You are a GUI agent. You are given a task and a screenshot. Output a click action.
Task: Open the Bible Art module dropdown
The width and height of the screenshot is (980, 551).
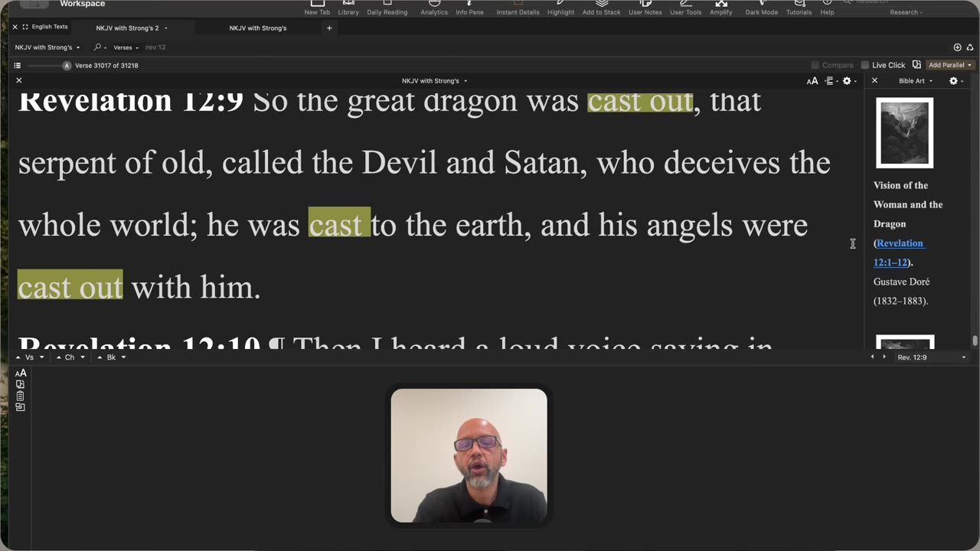pyautogui.click(x=915, y=81)
